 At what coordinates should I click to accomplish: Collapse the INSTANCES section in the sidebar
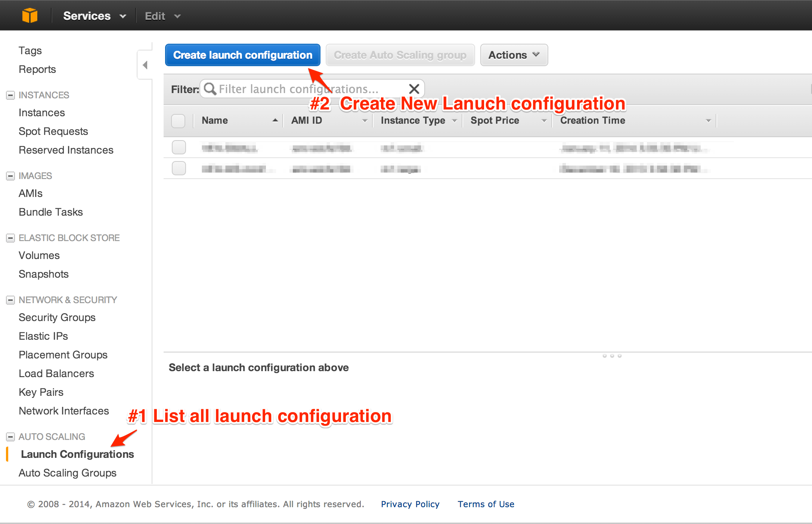tap(10, 95)
